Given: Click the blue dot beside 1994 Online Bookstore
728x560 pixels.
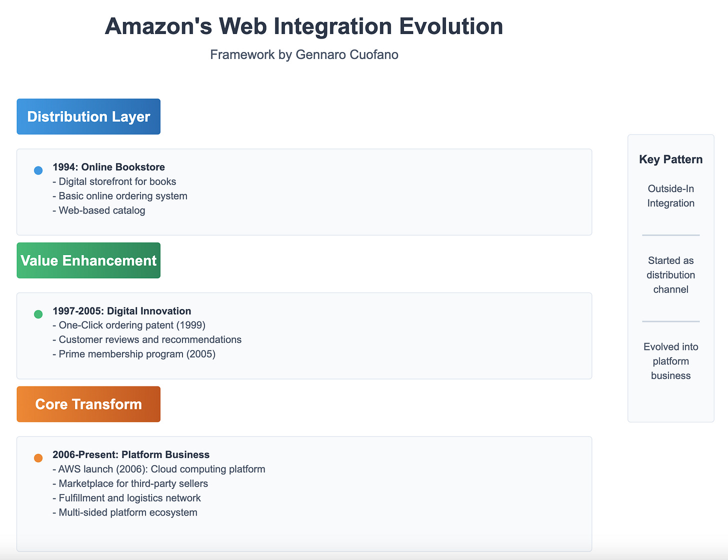Looking at the screenshot, I should (x=38, y=170).
